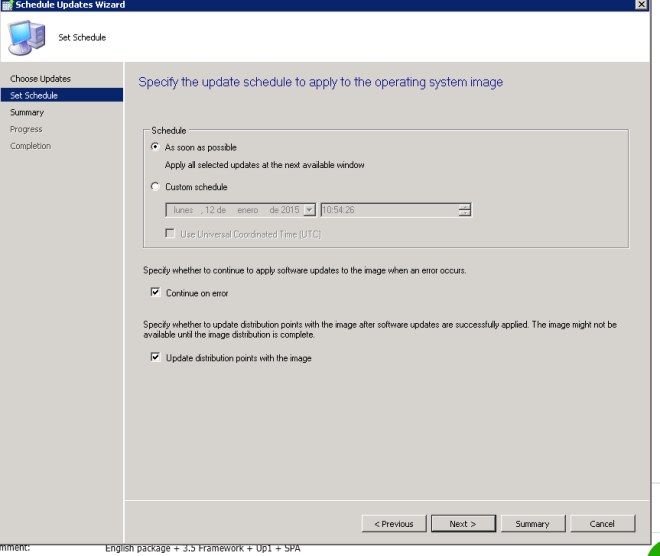Increase time with the spinner up arrow

(x=464, y=206)
